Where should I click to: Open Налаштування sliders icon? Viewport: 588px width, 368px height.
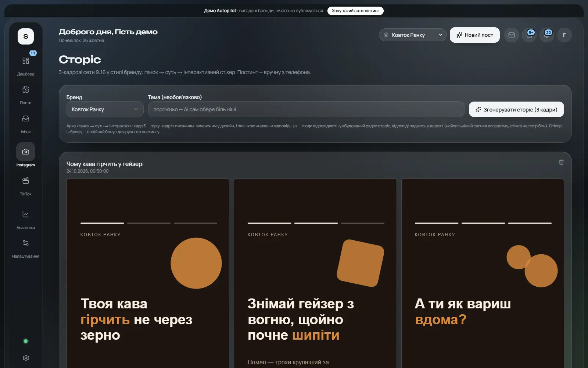[x=26, y=243]
